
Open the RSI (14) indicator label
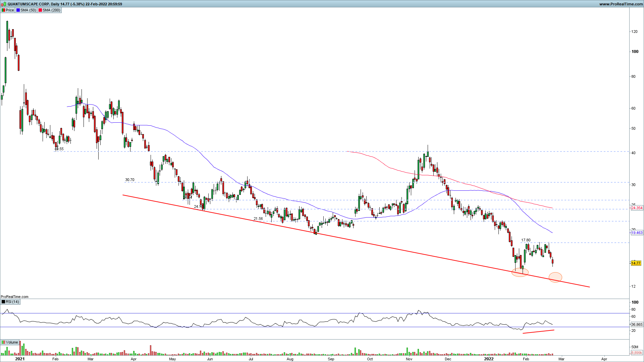tap(12, 302)
